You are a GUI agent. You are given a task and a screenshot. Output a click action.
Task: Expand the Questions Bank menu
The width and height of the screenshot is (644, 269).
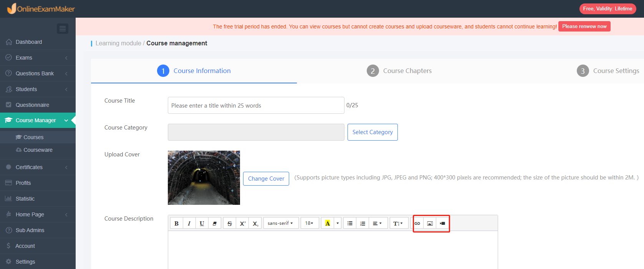point(38,73)
